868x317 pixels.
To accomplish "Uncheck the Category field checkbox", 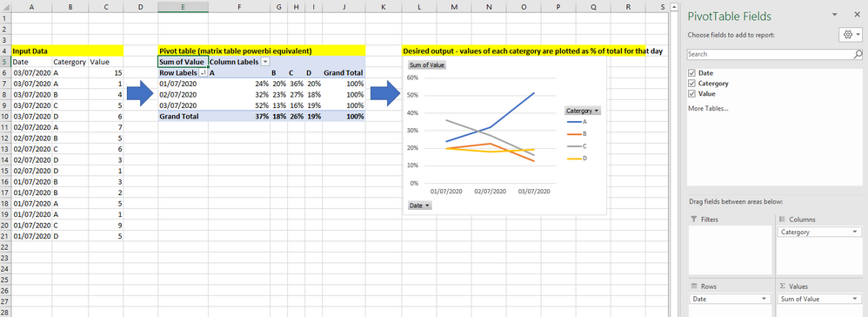I will point(691,83).
